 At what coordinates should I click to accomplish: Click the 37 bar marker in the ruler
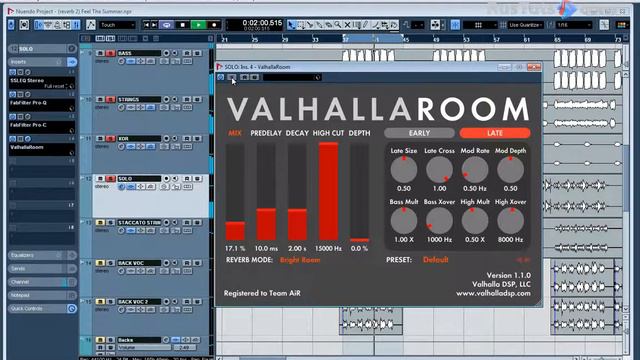(x=345, y=40)
